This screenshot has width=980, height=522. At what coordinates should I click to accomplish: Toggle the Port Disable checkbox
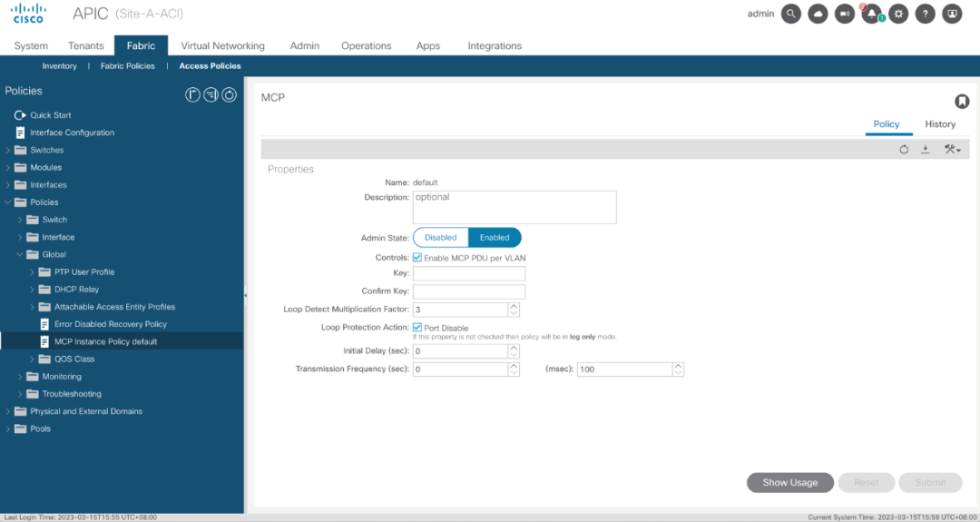[417, 328]
